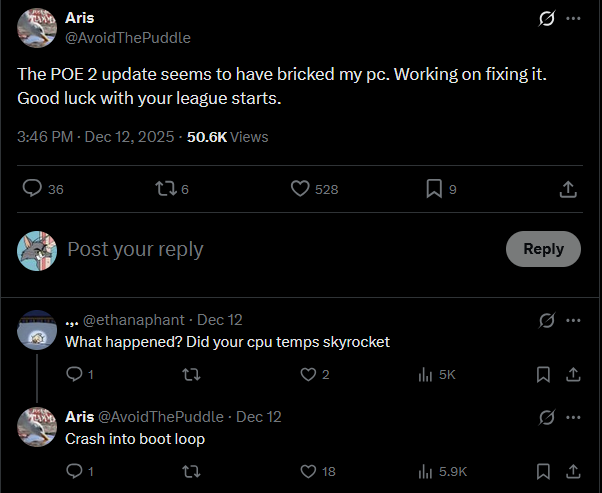This screenshot has height=493, width=602.
Task: Open Grok icon on main post
Action: click(546, 18)
